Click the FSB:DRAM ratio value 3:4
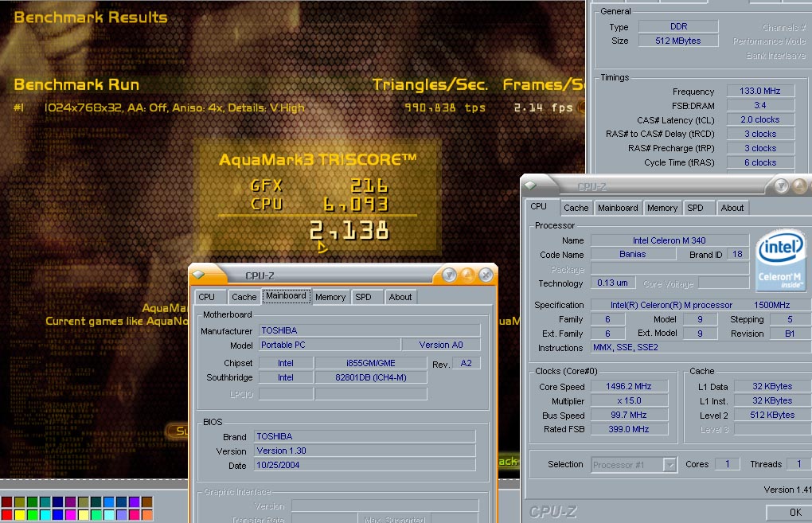The image size is (812, 523). pos(760,105)
